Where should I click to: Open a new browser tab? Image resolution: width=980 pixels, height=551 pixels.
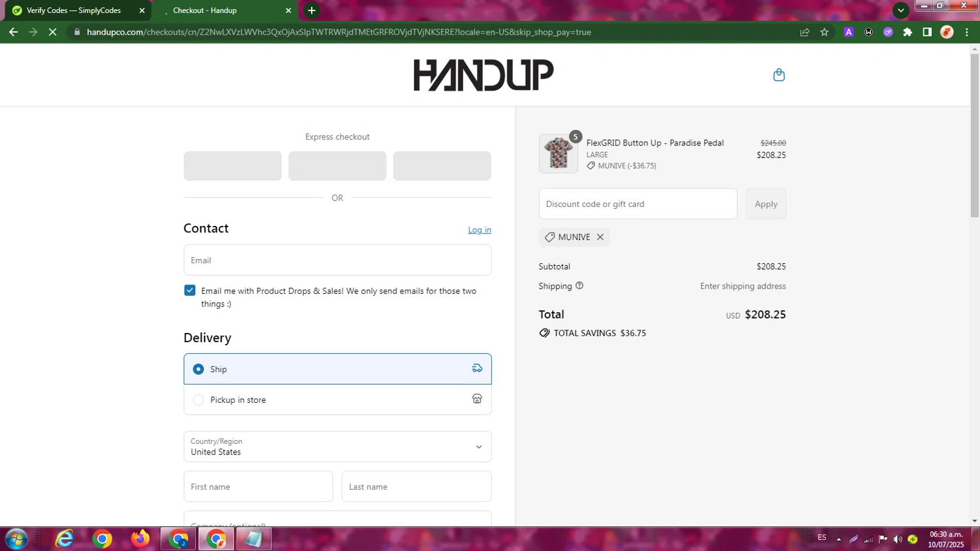[x=312, y=10]
